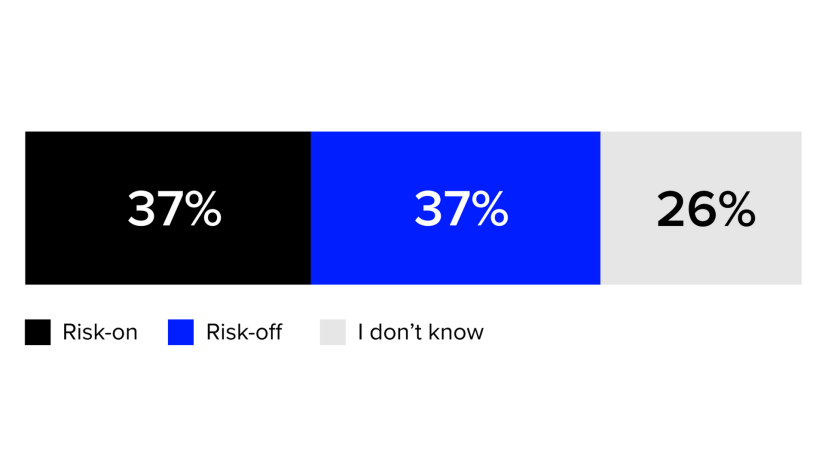
Task: Select the I don't know legend text
Action: click(x=420, y=332)
